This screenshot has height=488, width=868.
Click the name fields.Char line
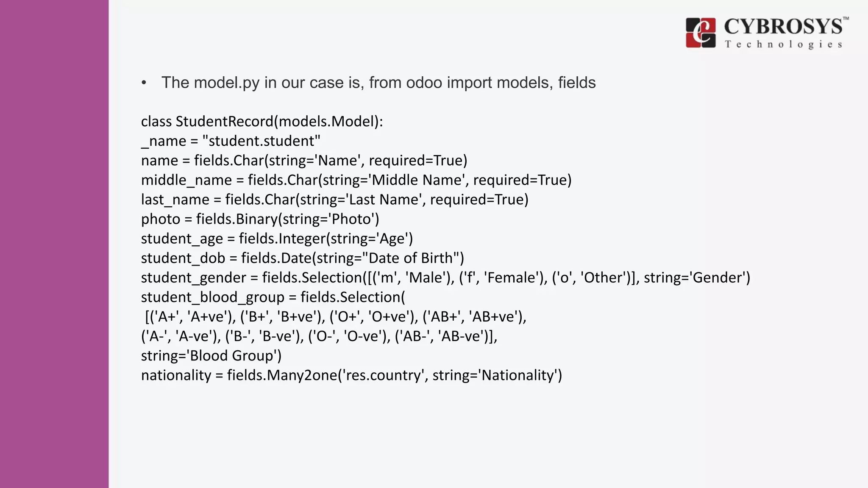tap(304, 161)
